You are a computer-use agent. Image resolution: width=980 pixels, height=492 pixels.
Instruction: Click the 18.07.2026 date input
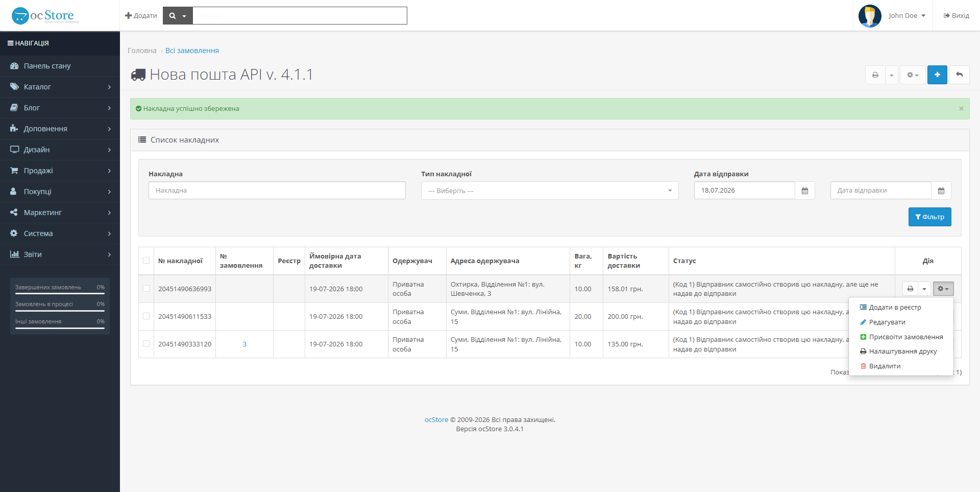point(744,191)
